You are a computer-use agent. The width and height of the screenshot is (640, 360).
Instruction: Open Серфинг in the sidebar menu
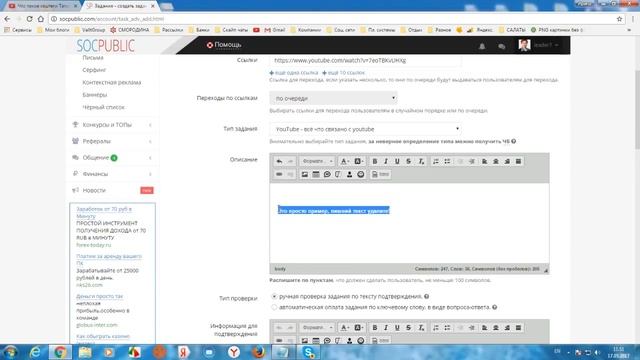click(94, 70)
